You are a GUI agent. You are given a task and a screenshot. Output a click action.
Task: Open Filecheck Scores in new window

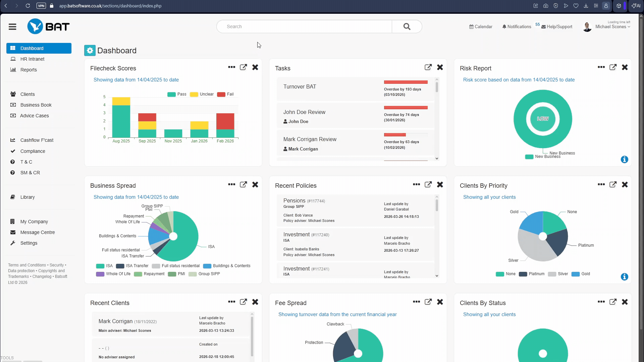tap(244, 67)
